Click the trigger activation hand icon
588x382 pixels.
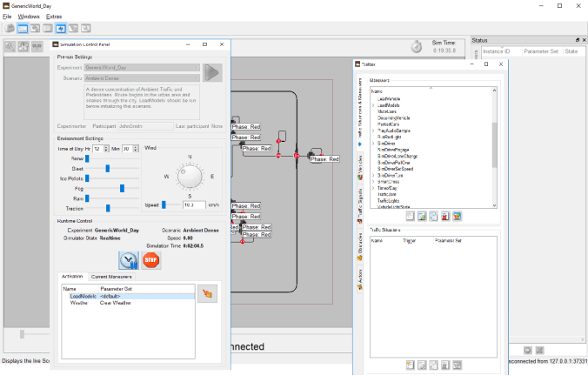tap(207, 293)
